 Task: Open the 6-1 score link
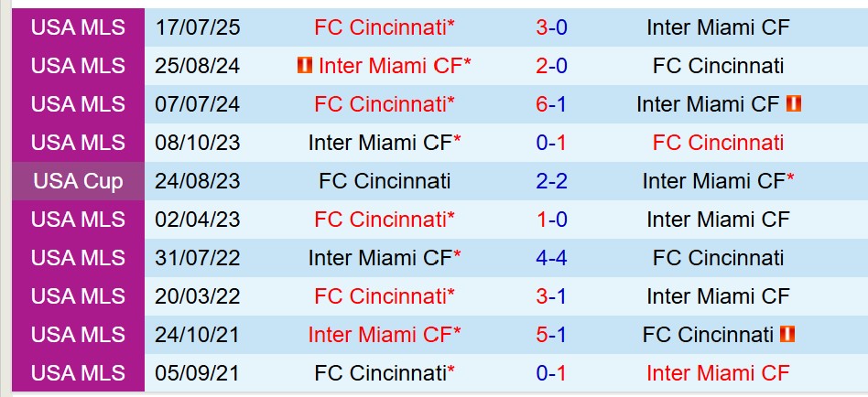pos(551,104)
